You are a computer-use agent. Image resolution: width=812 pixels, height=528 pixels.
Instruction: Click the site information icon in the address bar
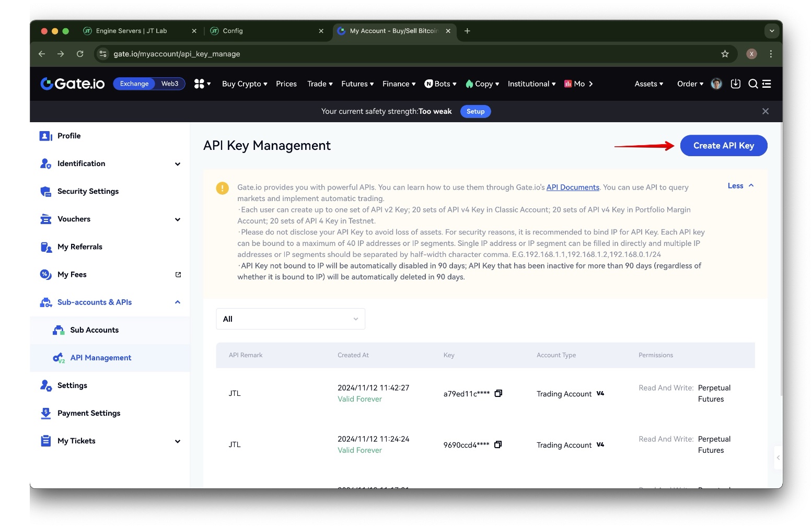coord(103,54)
